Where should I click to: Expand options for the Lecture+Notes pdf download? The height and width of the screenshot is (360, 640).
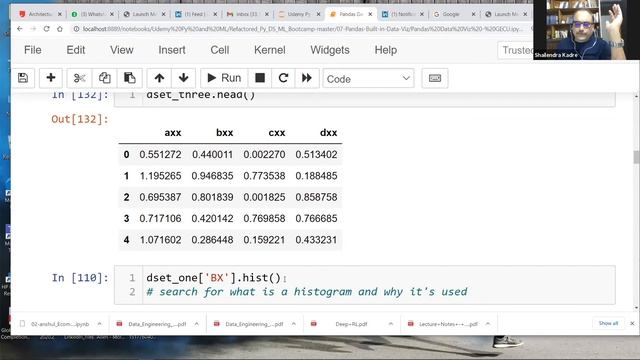tap(488, 324)
